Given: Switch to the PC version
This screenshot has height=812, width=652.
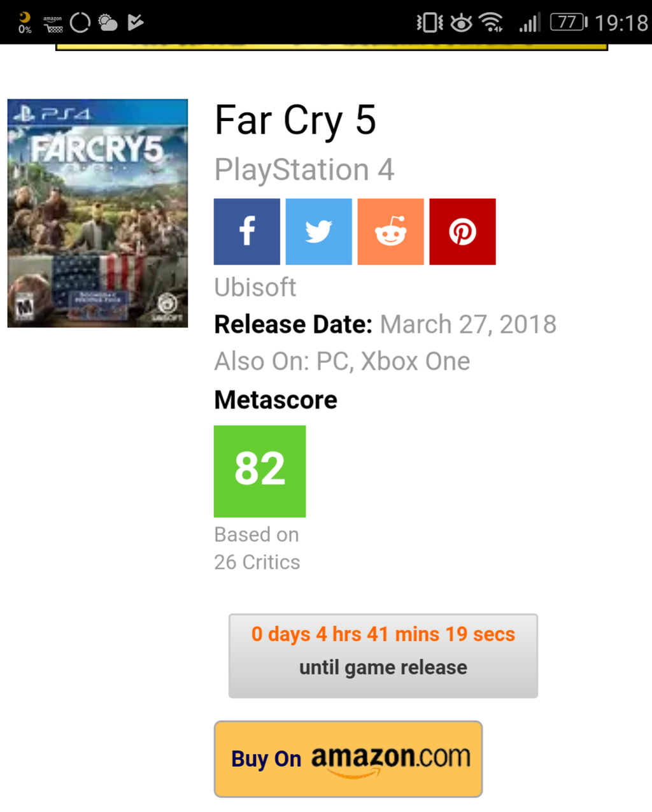Looking at the screenshot, I should click(x=332, y=361).
